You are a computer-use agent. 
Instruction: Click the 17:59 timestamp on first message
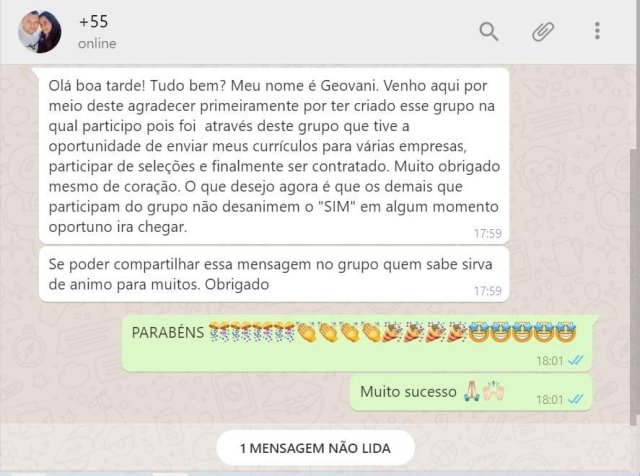point(487,233)
